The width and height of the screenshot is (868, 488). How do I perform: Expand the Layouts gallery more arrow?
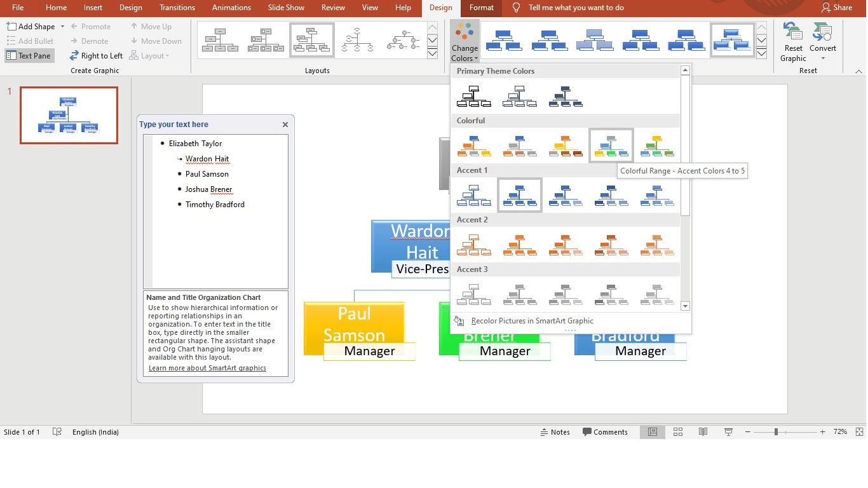coord(432,54)
